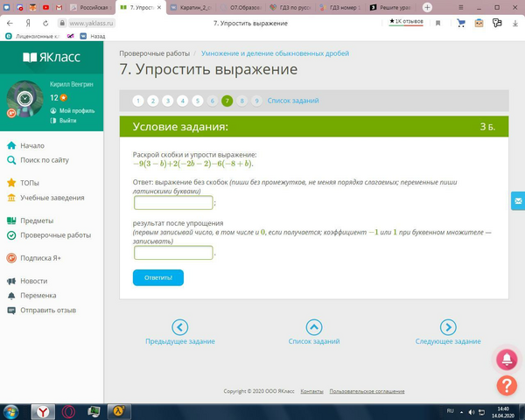Click the browser downloads arrow icon
Screen dimensions: 525x420
(515, 23)
